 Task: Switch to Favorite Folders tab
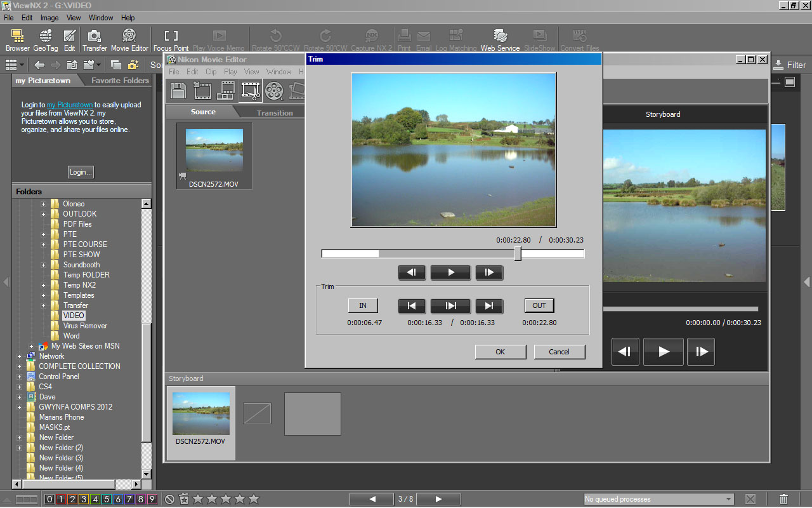coord(120,81)
